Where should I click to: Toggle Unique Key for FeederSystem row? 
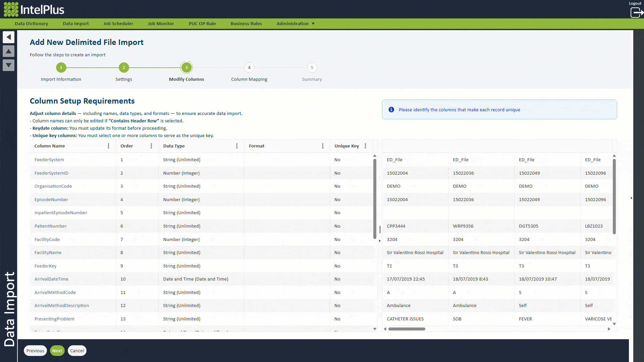[x=337, y=160]
